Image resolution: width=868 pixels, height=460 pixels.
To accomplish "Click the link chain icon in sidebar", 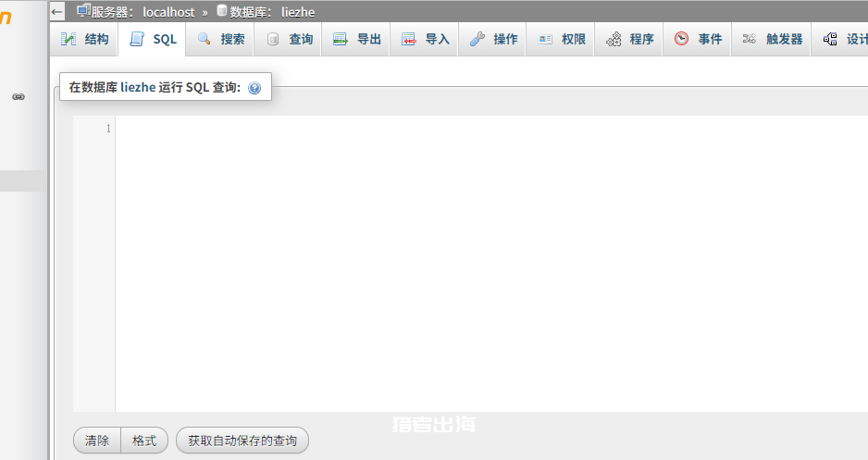I will pos(19,97).
